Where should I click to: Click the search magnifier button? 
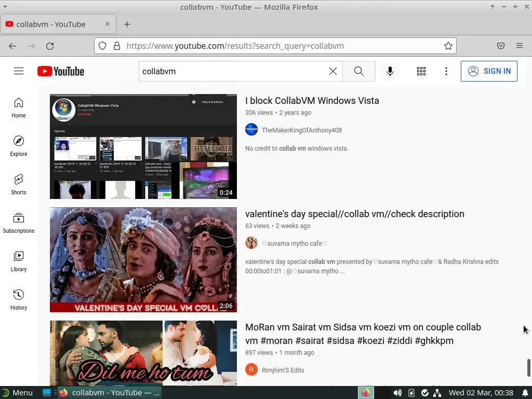(x=358, y=71)
